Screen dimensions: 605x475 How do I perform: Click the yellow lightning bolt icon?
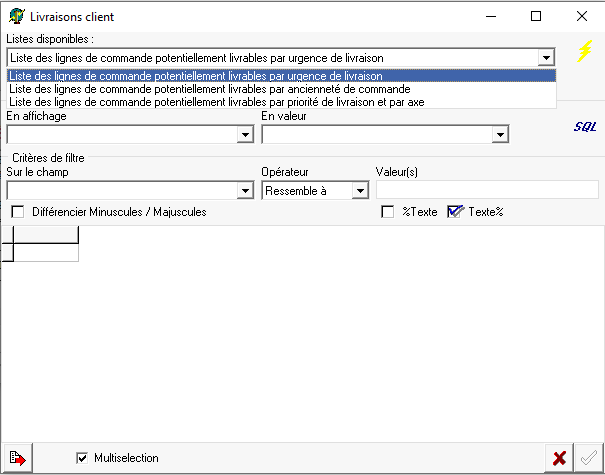tap(587, 51)
